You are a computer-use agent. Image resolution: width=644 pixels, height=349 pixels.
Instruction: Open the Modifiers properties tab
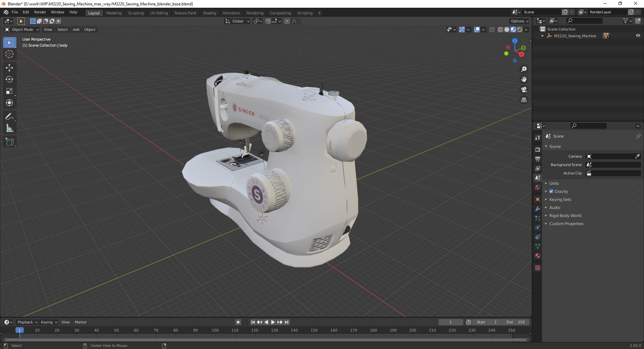click(x=538, y=209)
